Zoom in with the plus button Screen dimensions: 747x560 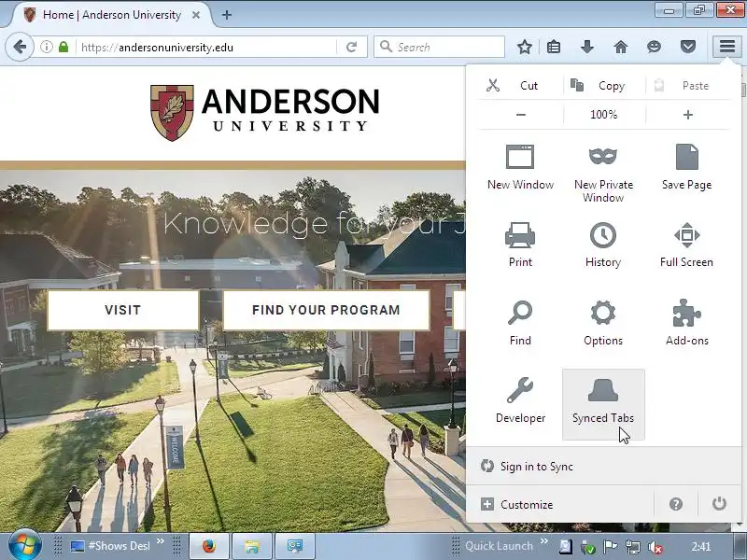tap(687, 115)
